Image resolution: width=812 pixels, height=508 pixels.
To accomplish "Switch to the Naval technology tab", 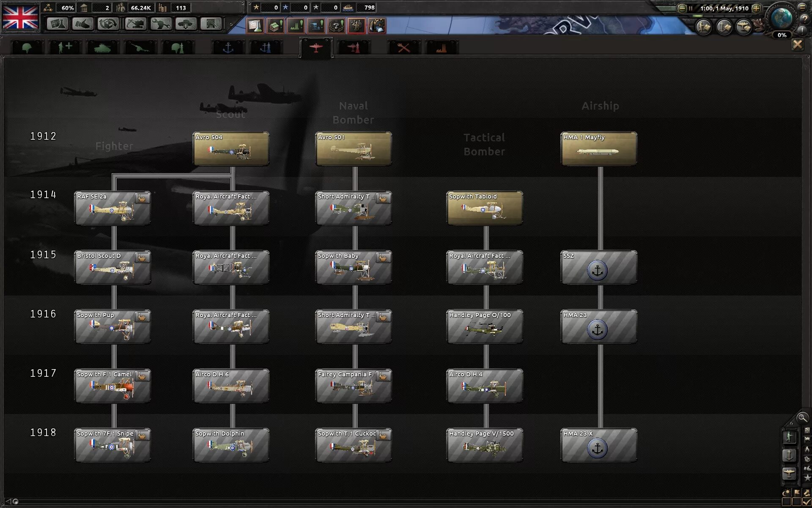I will point(228,47).
